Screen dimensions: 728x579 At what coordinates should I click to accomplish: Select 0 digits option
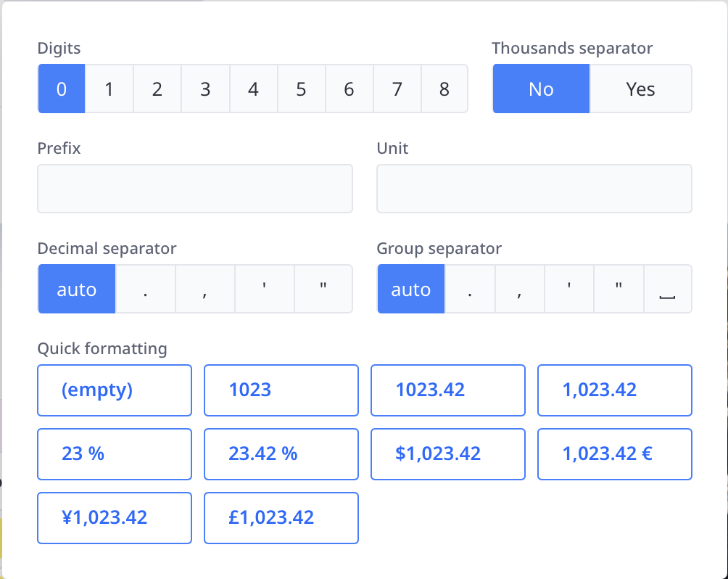pos(62,89)
